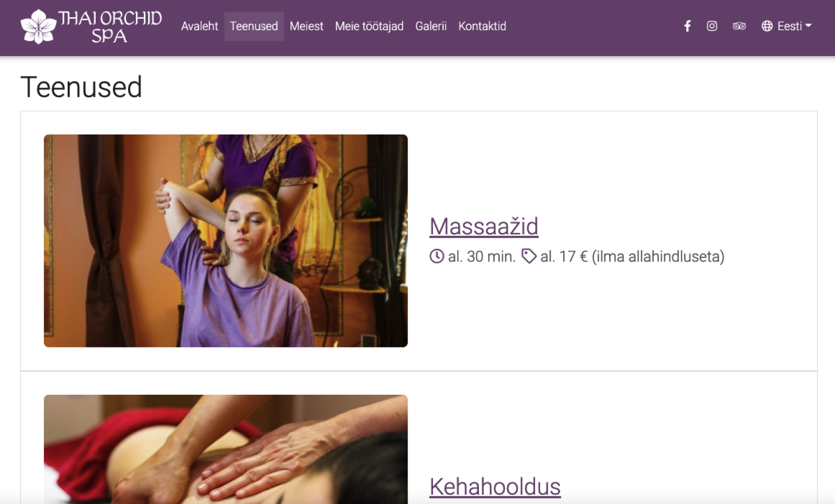Click the back massage photo thumbnail
835x504 pixels.
226,449
